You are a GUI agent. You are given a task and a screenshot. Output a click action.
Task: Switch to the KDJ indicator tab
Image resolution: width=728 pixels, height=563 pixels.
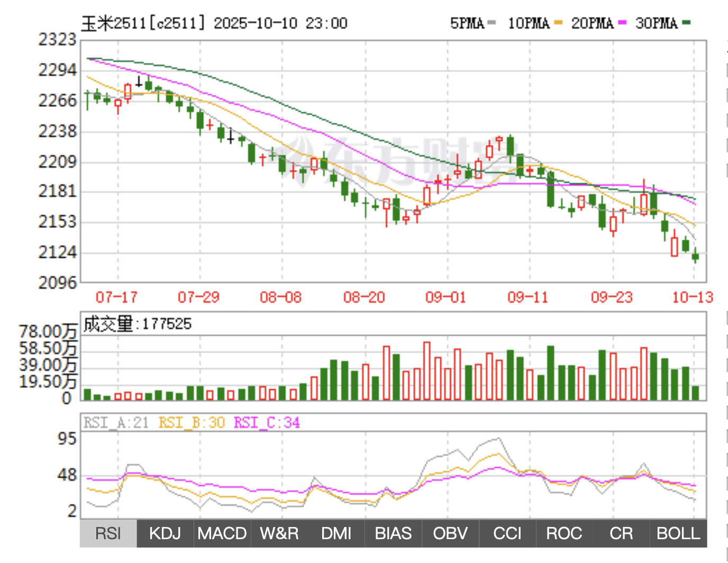click(x=165, y=533)
